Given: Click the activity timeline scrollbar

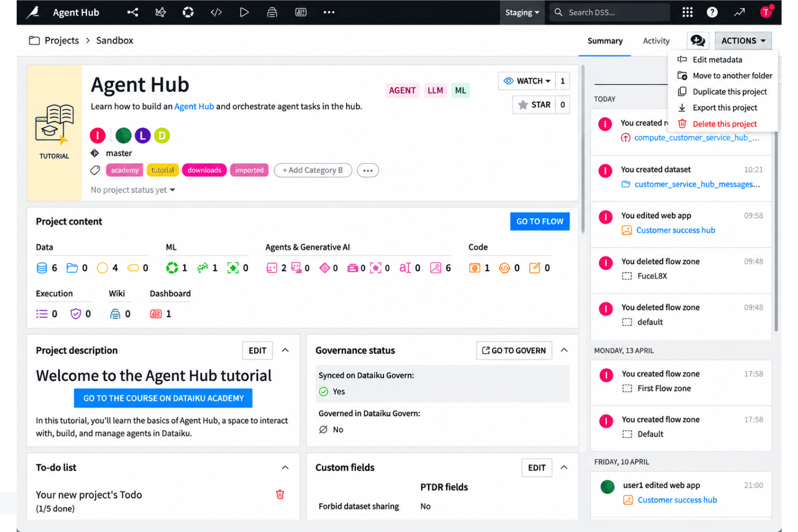Looking at the screenshot, I should (x=776, y=232).
